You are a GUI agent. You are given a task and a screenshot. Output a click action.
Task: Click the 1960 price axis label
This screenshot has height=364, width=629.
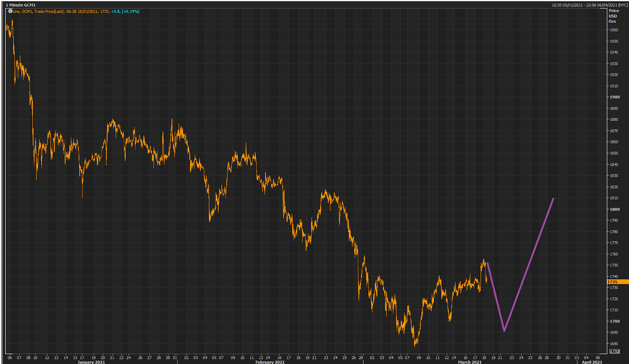[x=614, y=30]
